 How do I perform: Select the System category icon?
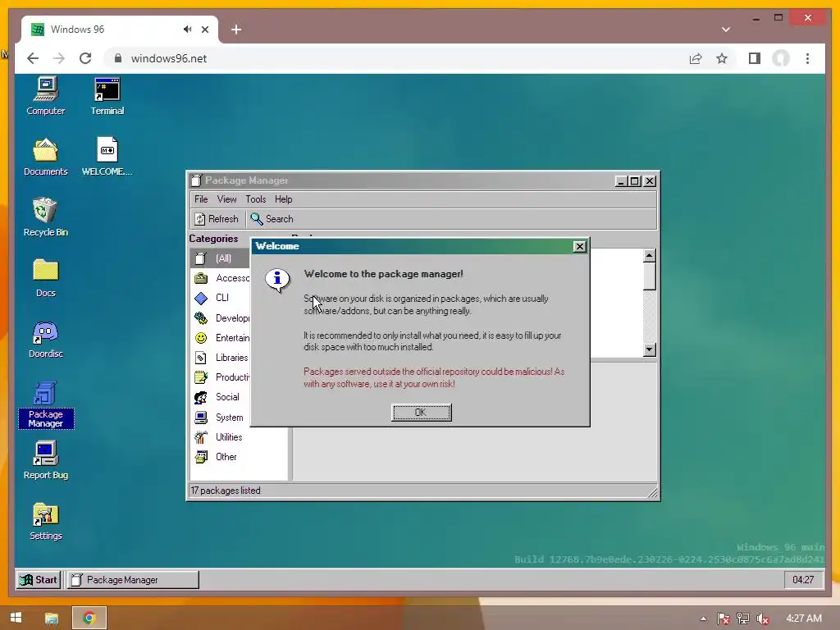(201, 418)
